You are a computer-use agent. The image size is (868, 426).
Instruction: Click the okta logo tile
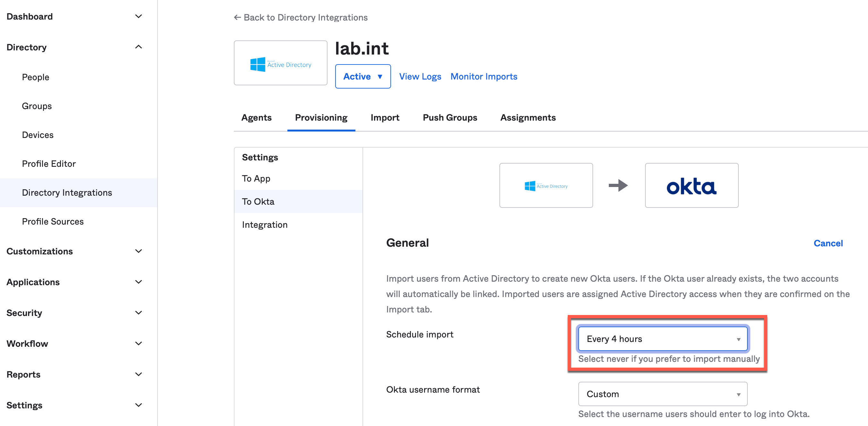(691, 186)
